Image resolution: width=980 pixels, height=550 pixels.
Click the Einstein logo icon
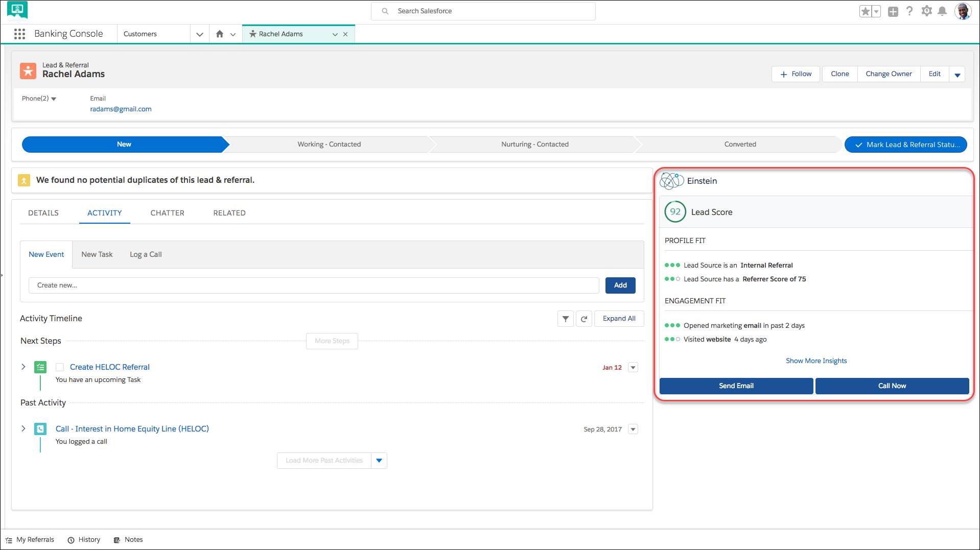click(x=671, y=181)
